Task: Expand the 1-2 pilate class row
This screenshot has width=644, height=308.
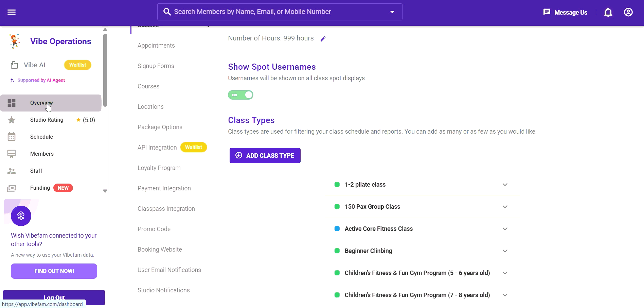Action: click(x=505, y=185)
